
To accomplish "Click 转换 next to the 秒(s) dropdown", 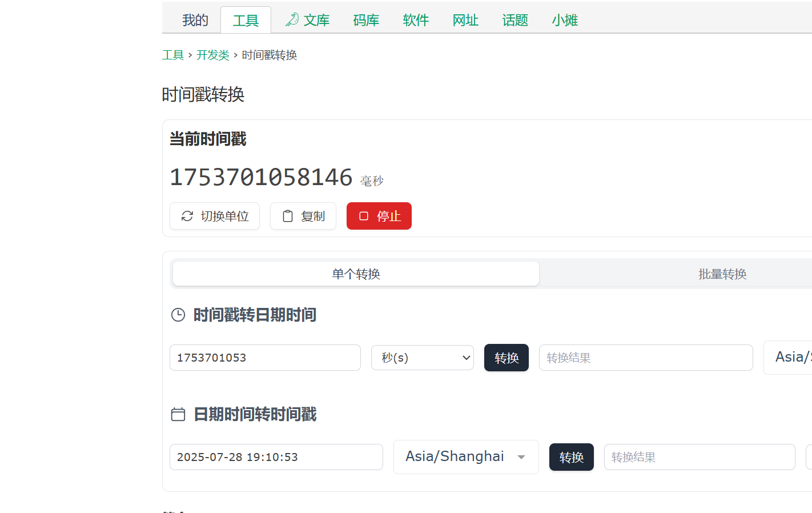I will tap(507, 358).
